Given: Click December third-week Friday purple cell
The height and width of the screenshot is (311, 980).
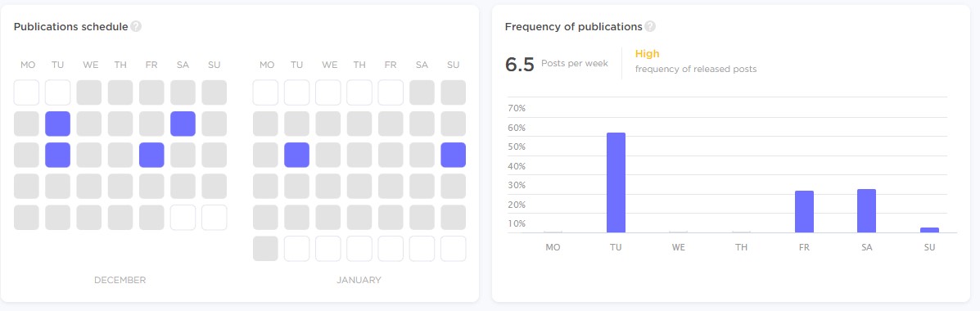Looking at the screenshot, I should click(x=151, y=155).
